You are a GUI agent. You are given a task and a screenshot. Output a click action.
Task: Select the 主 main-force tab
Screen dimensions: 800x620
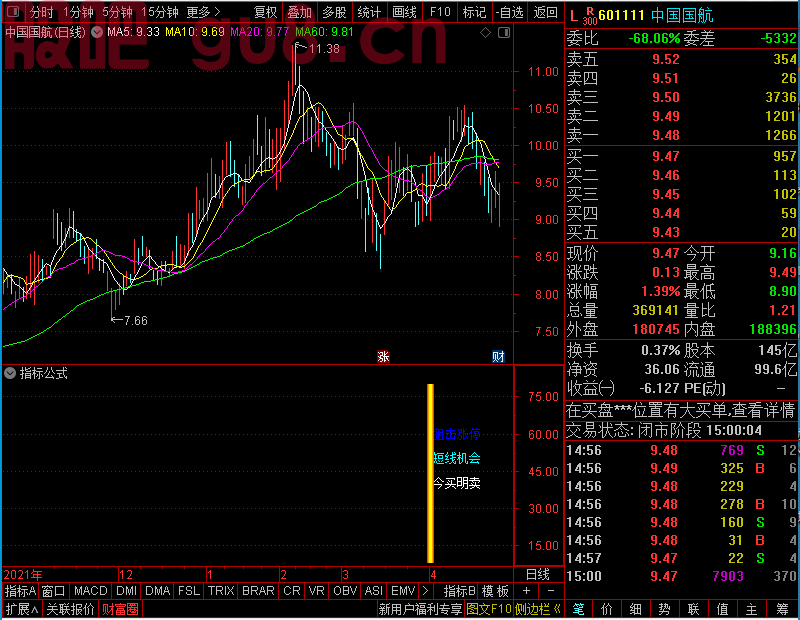752,609
